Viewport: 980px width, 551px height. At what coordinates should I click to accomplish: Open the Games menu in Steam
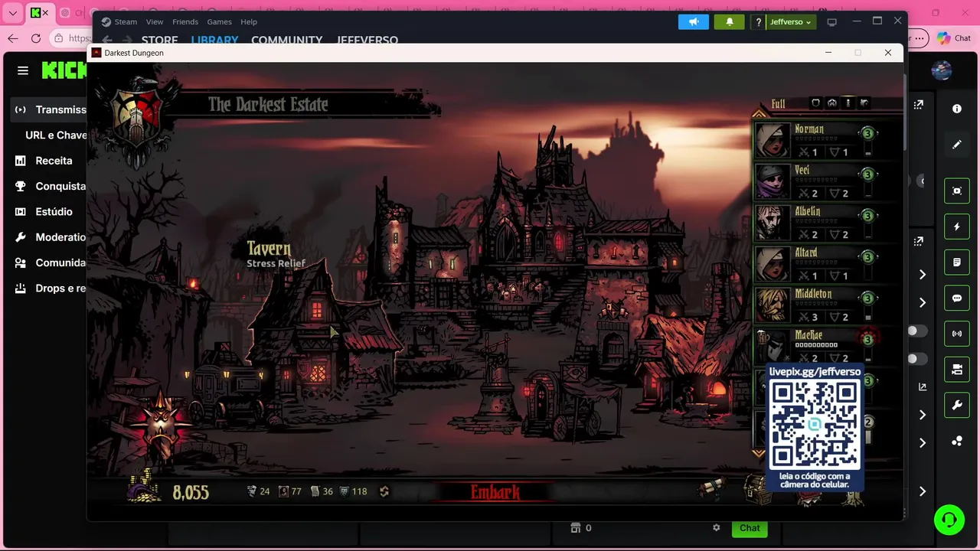click(219, 21)
